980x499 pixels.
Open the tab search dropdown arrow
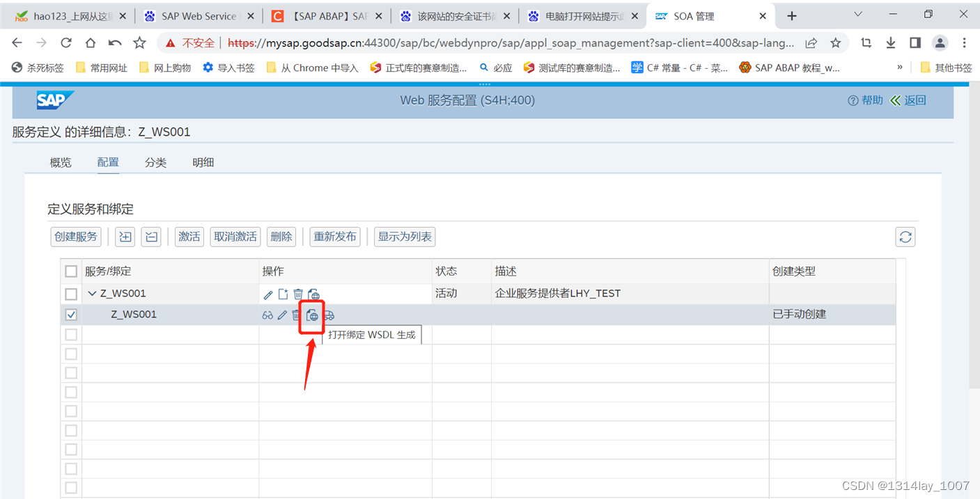(x=858, y=15)
